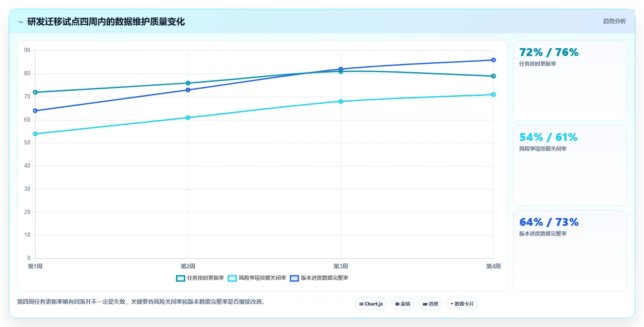Click the 50 y-axis value

pyautogui.click(x=27, y=143)
